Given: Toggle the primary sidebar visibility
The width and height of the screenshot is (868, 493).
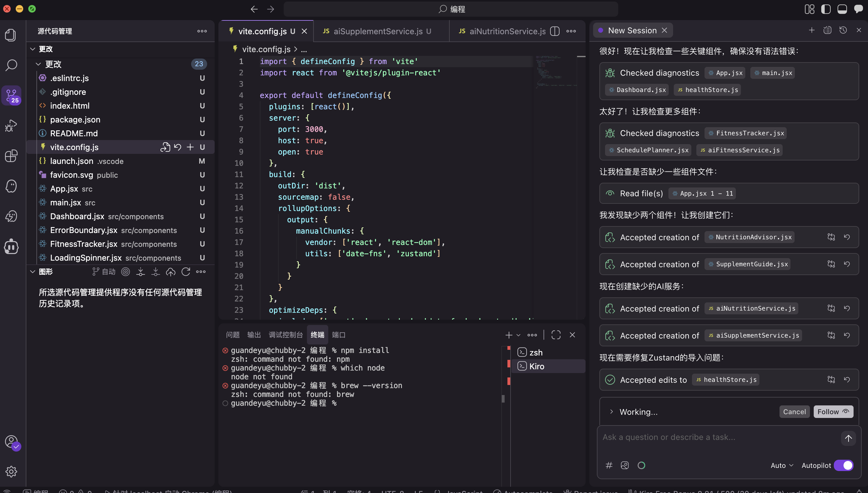Looking at the screenshot, I should click(x=826, y=9).
